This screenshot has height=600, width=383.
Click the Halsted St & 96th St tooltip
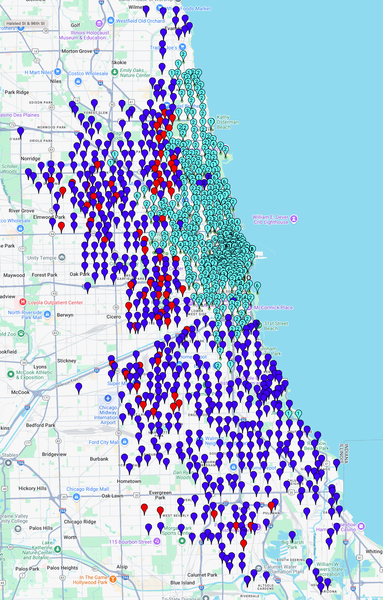(25, 24)
